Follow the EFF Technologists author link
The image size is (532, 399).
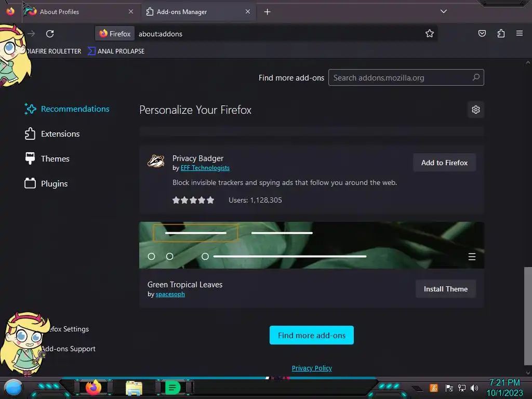(x=205, y=168)
